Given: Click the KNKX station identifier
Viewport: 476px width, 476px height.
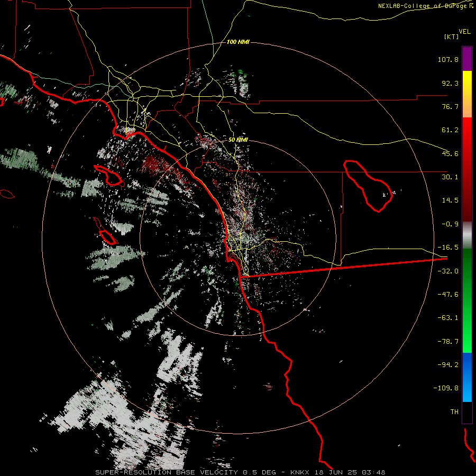Looking at the screenshot, I should click(x=300, y=472).
